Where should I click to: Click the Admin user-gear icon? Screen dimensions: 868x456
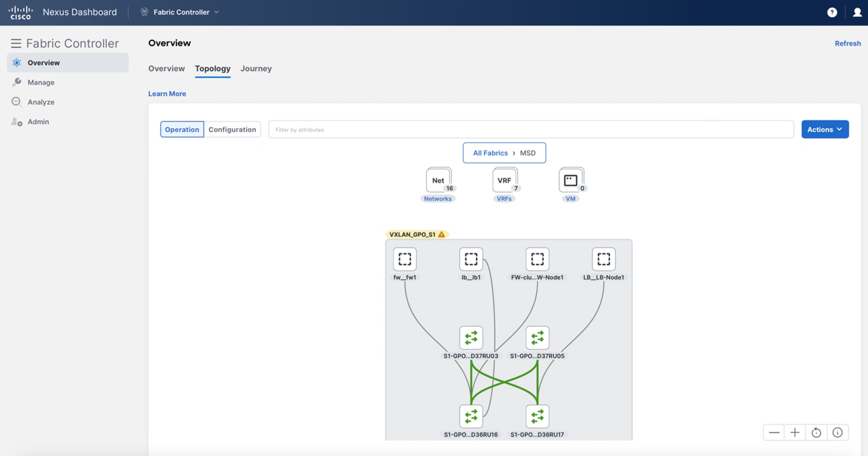16,121
